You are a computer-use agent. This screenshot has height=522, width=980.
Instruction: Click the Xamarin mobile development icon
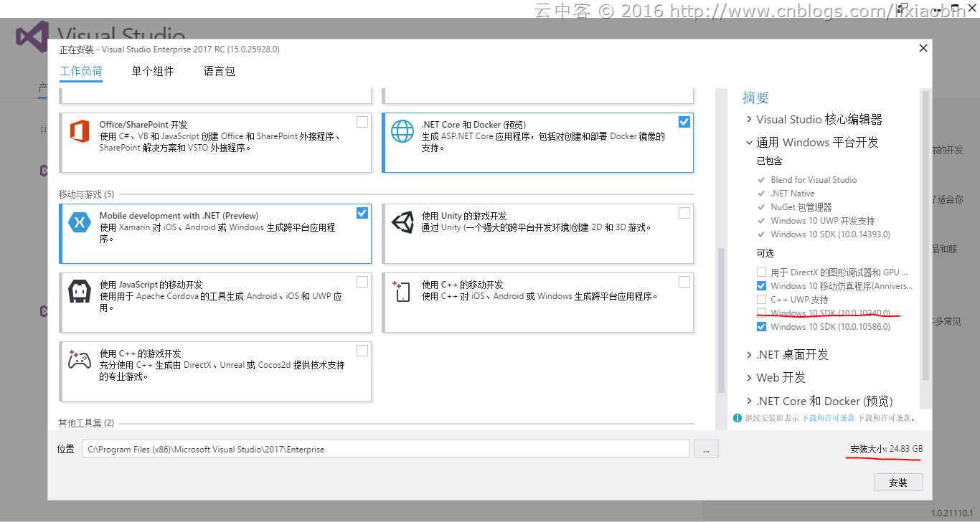pyautogui.click(x=78, y=222)
